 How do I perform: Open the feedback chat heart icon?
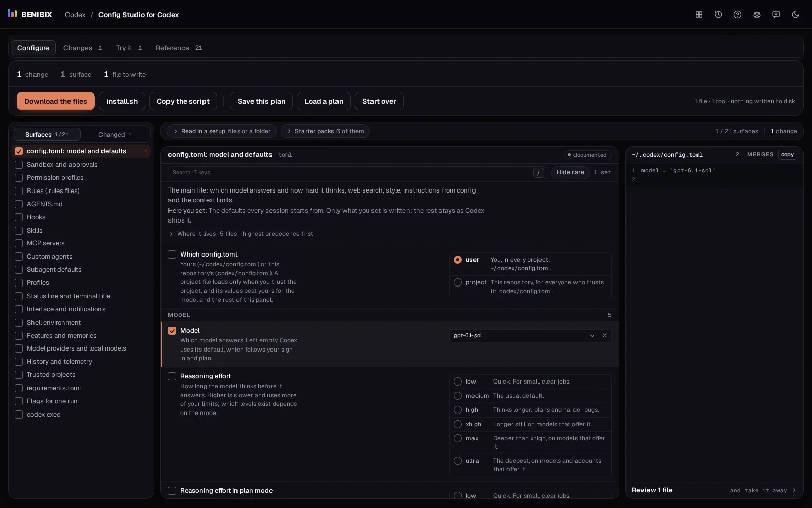(x=776, y=15)
